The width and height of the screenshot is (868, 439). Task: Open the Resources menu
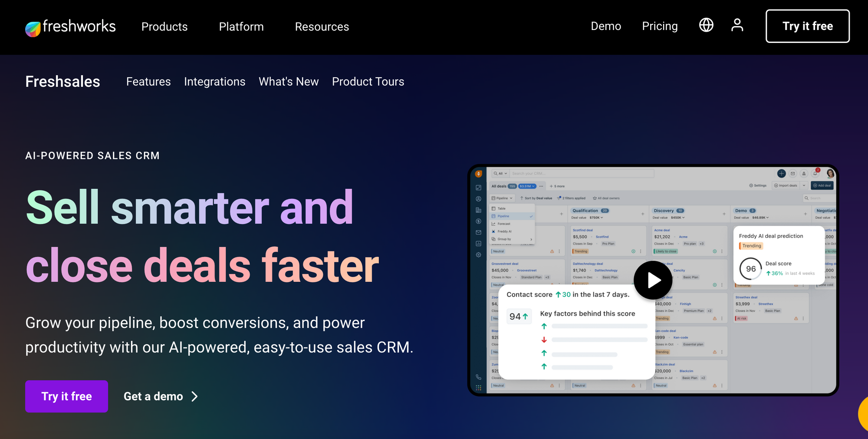click(322, 27)
